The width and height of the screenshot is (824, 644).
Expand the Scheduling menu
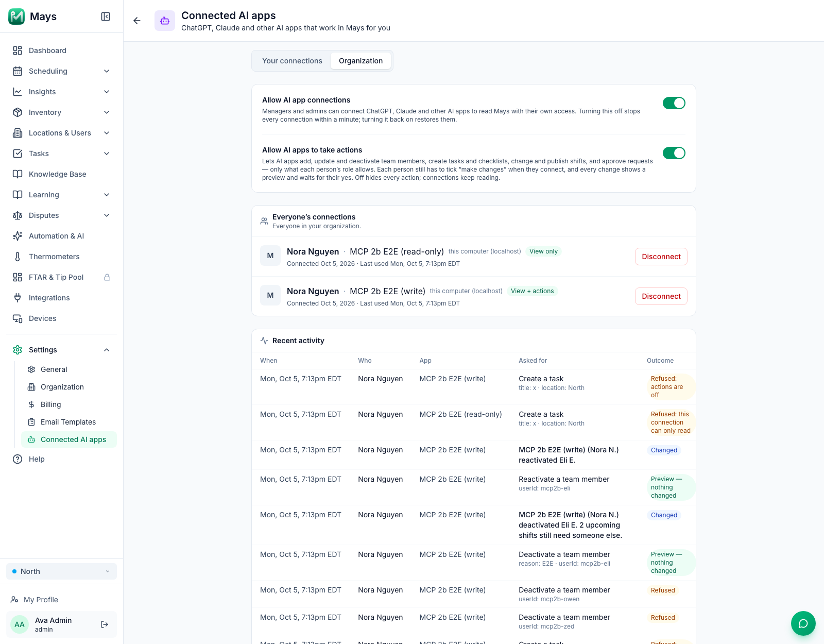pos(62,71)
